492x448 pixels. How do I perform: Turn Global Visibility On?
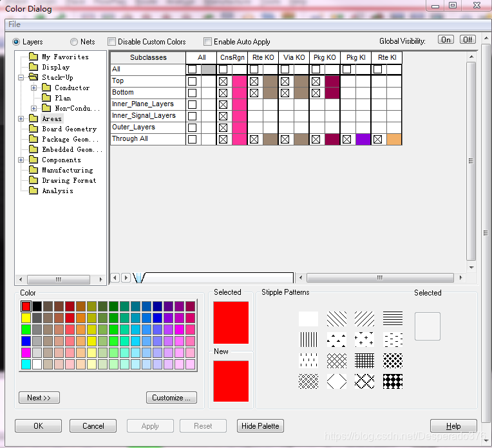coord(446,40)
